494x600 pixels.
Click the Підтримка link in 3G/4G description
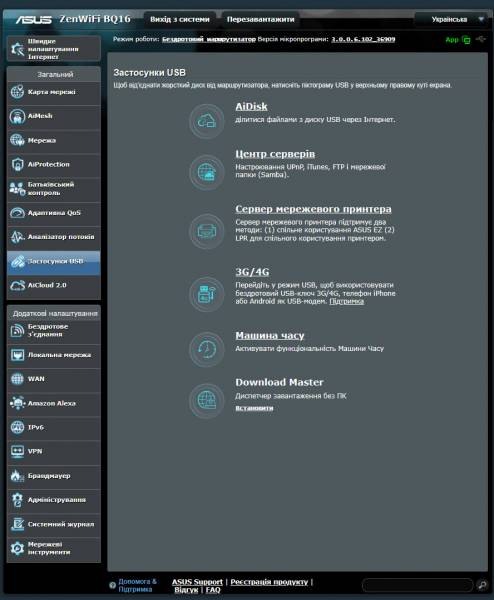(347, 302)
